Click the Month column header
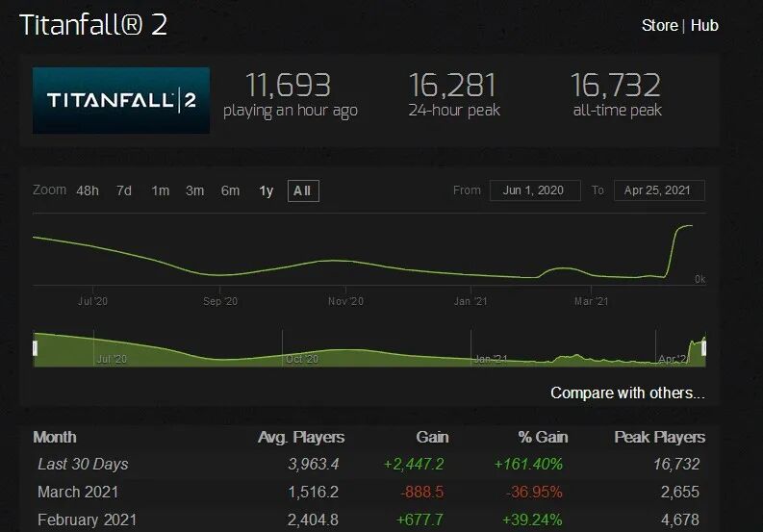This screenshot has height=532, width=763. pyautogui.click(x=55, y=437)
